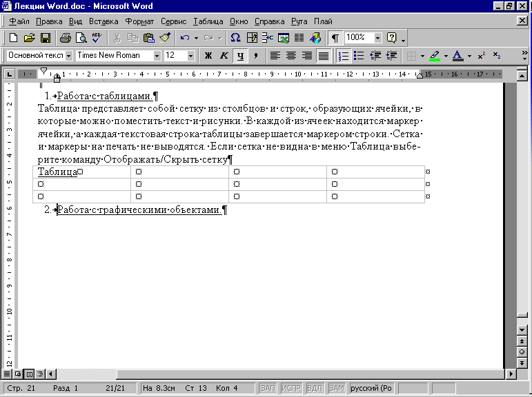Switch to Normal view button
This screenshot has width=532, height=397.
(x=7, y=374)
